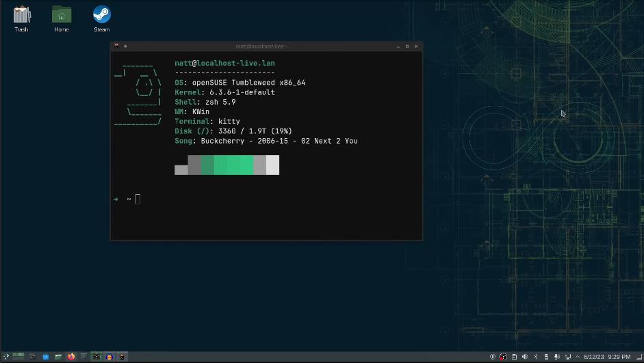Open the application launcher in the panel
The width and height of the screenshot is (644, 363).
5,356
